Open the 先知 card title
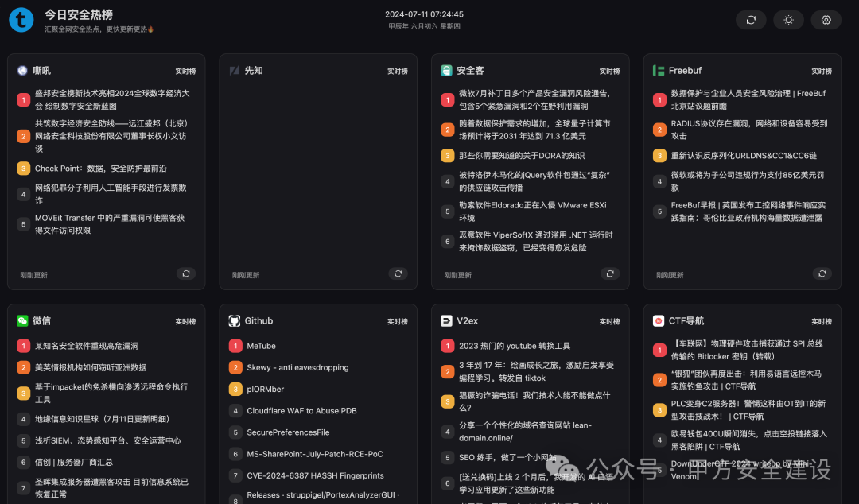Viewport: 859px width, 504px height. (254, 70)
